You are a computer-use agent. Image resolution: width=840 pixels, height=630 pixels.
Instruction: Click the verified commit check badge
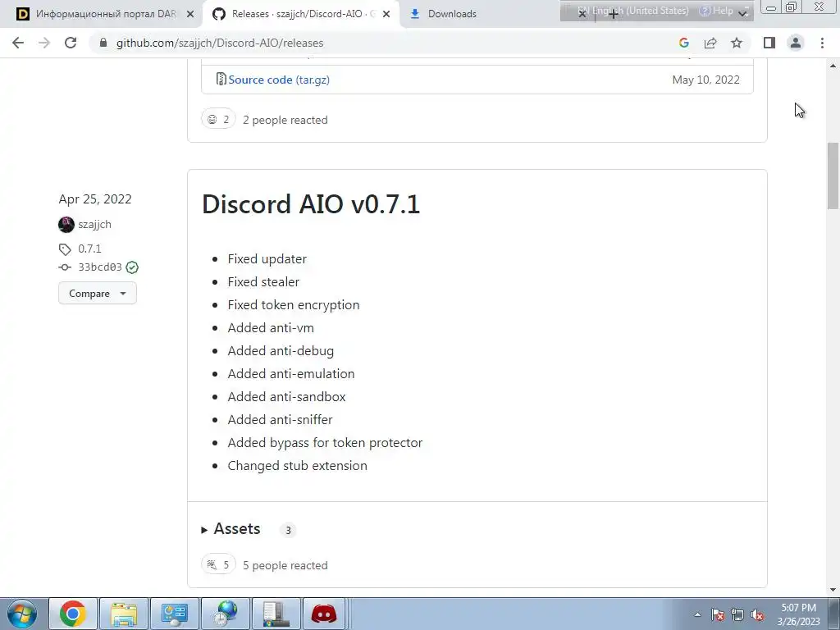pyautogui.click(x=132, y=267)
